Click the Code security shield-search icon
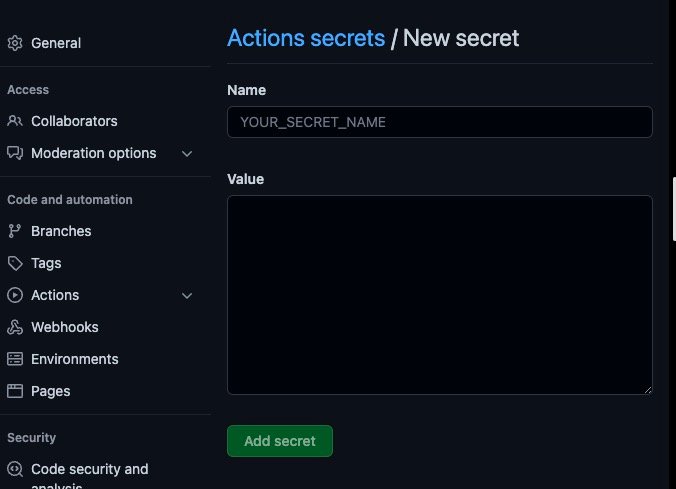This screenshot has height=489, width=676. point(15,469)
